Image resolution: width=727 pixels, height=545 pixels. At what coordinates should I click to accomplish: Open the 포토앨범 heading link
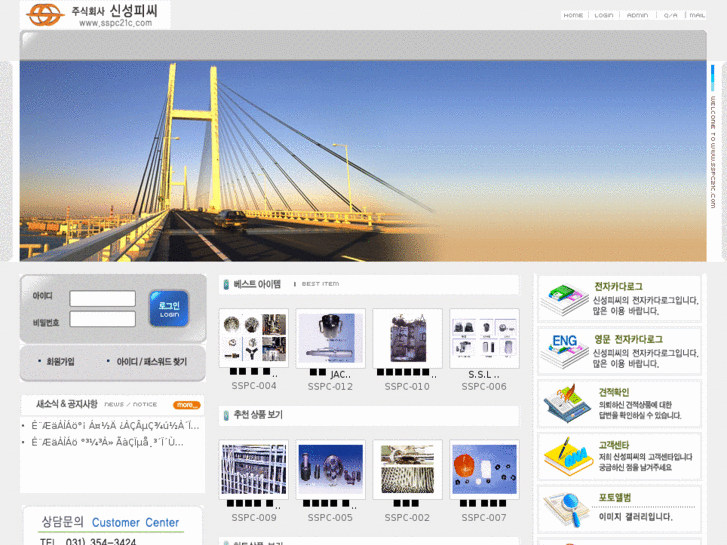615,498
